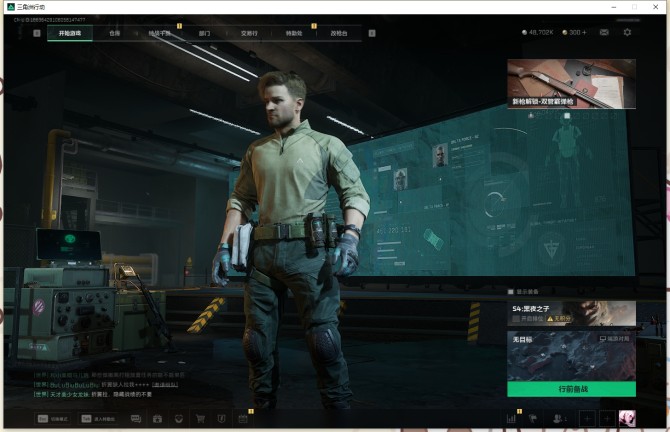Open the gift box icon
Screen dimensions: 670x432
click(157, 419)
